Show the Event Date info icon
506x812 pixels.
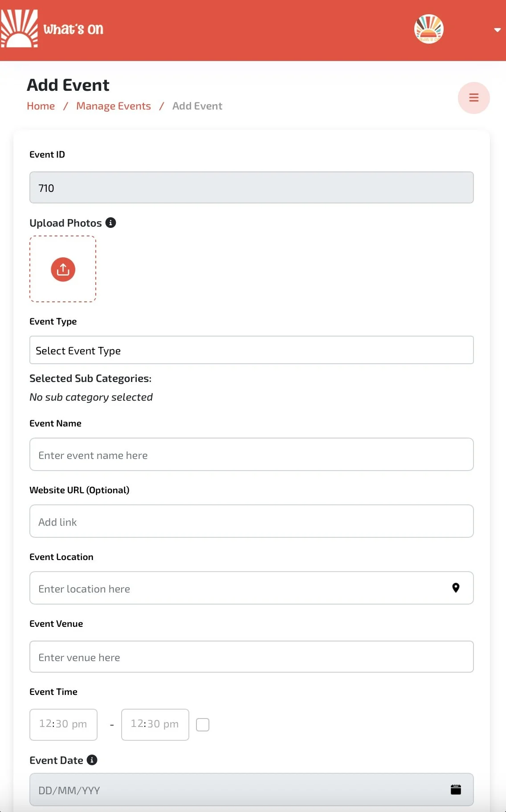(x=92, y=760)
